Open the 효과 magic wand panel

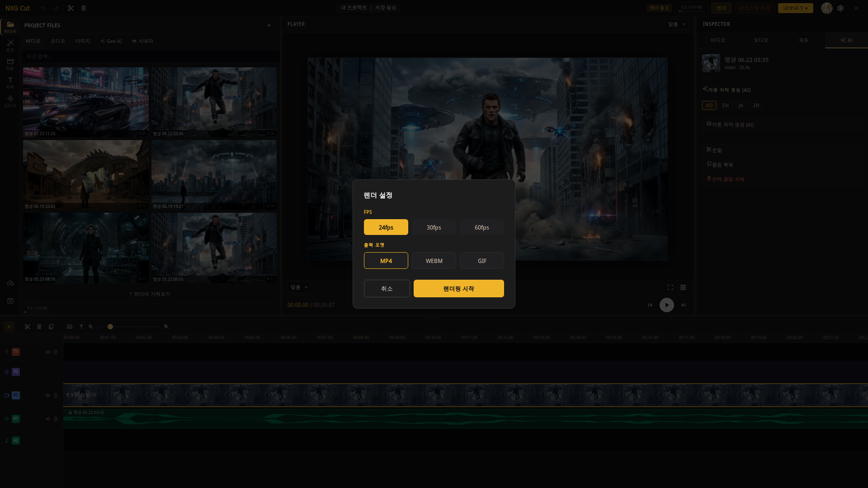pos(10,45)
